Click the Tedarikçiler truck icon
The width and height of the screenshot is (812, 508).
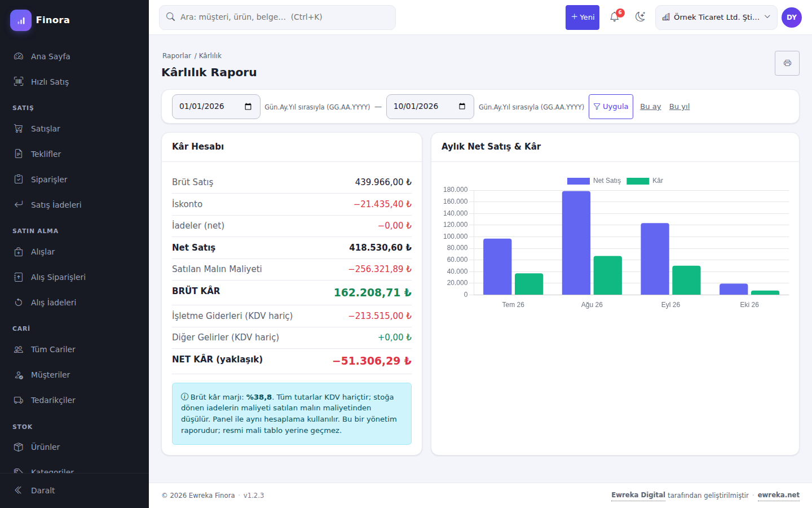[x=19, y=400]
